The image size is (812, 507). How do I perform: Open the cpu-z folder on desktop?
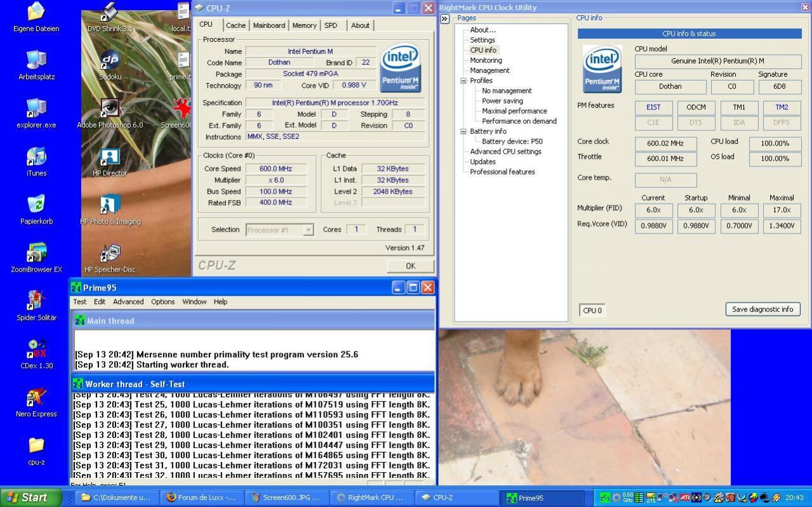(x=36, y=451)
